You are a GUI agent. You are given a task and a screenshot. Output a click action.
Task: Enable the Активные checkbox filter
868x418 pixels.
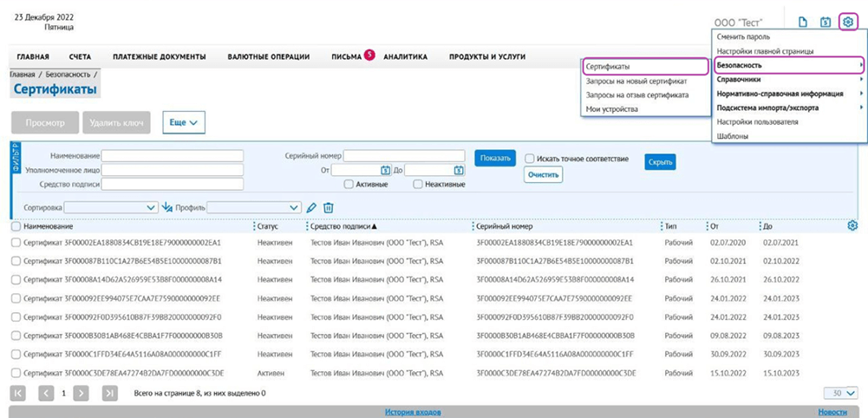point(348,184)
